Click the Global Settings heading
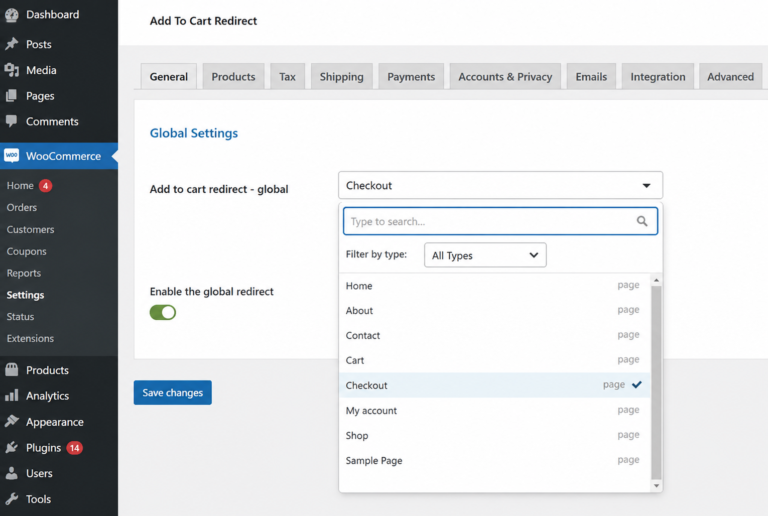The width and height of the screenshot is (768, 516). 193,133
